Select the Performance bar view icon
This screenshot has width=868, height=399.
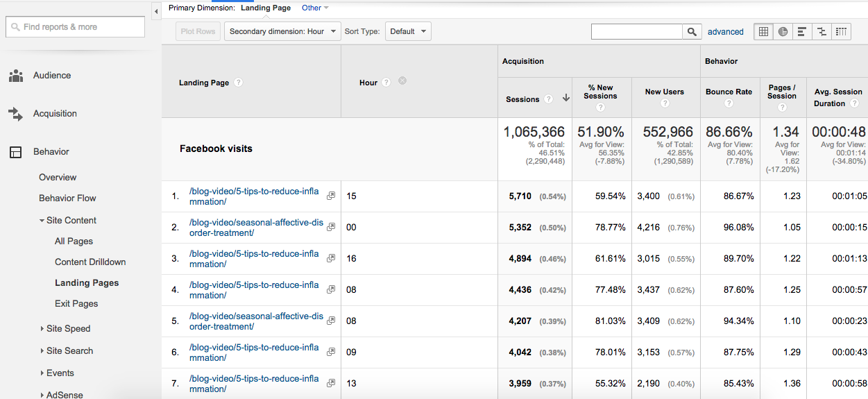click(802, 31)
